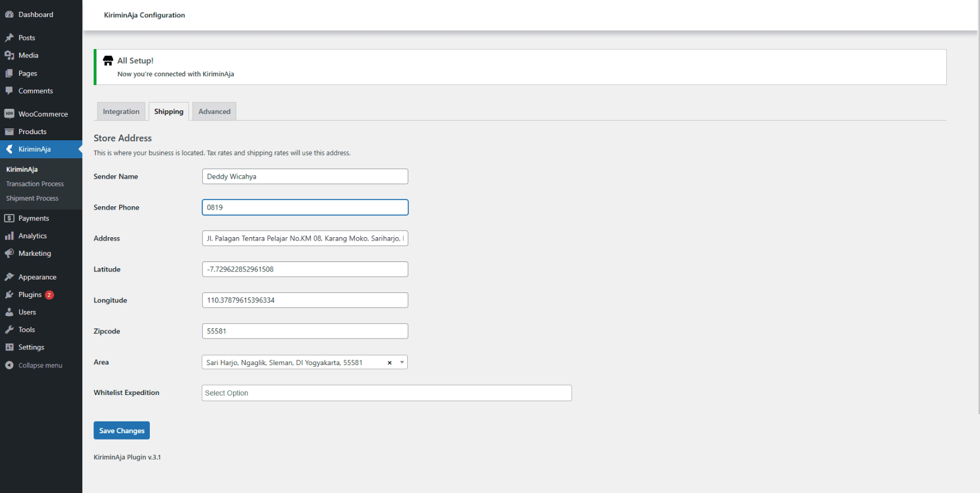Open the Tools menu item

[41, 330]
